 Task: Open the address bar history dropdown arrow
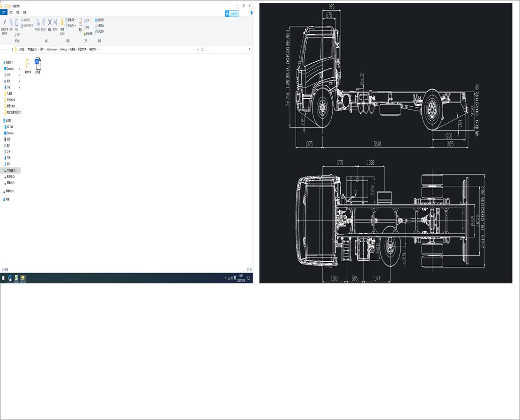coord(198,49)
